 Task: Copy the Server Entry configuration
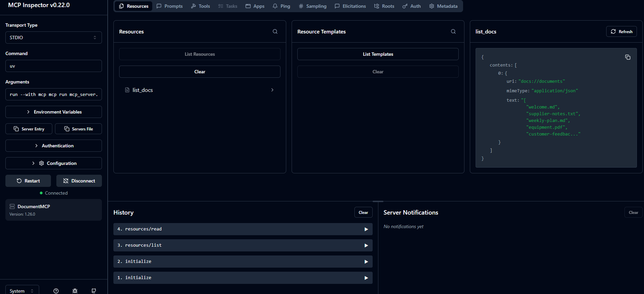(x=29, y=129)
